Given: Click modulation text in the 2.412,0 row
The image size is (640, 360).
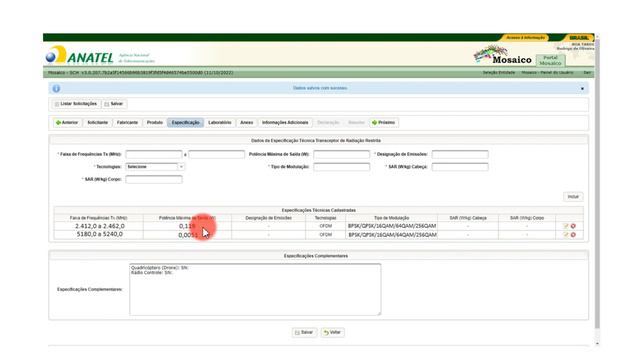Looking at the screenshot, I should pyautogui.click(x=392, y=226).
